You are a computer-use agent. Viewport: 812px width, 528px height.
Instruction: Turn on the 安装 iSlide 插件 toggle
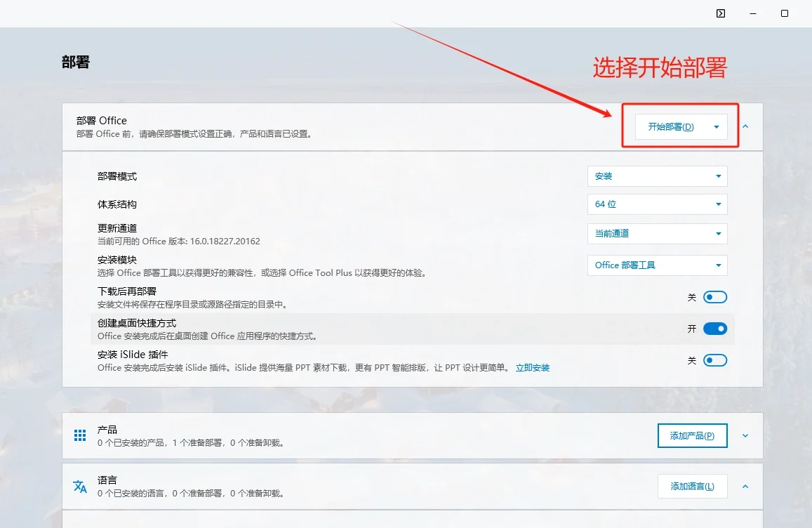(x=715, y=360)
